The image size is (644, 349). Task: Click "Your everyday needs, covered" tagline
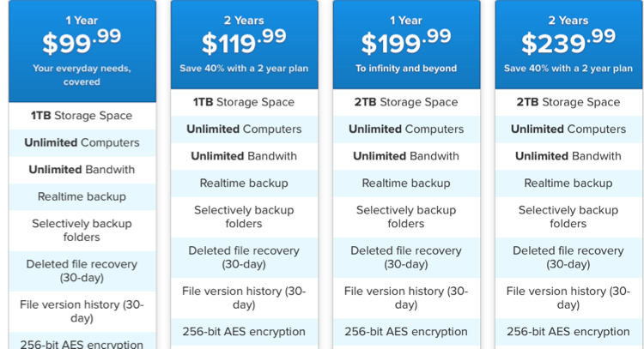pos(82,75)
